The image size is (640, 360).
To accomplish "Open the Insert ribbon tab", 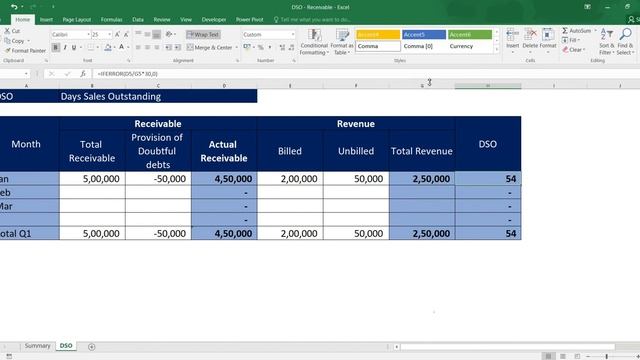I will pos(46,20).
